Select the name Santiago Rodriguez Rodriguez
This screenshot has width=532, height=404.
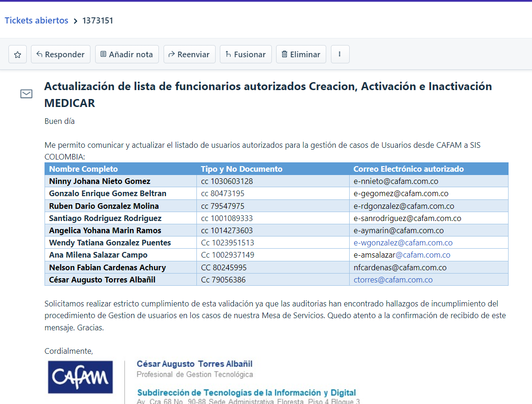click(105, 218)
